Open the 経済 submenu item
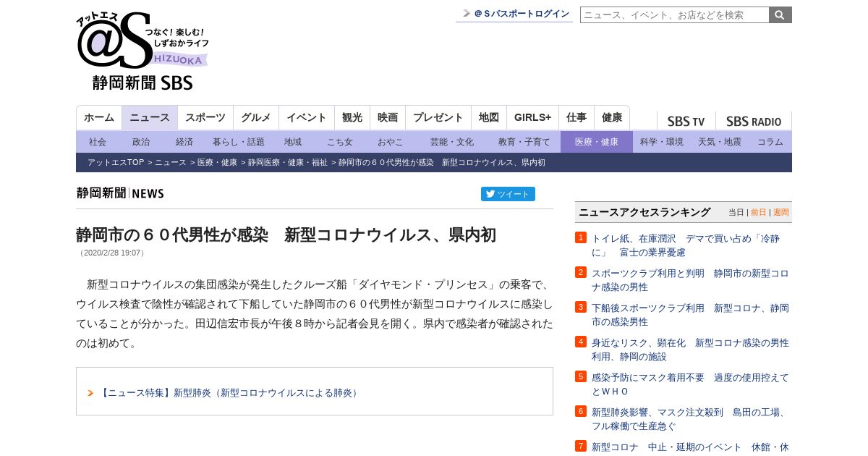The image size is (868, 456). click(184, 142)
